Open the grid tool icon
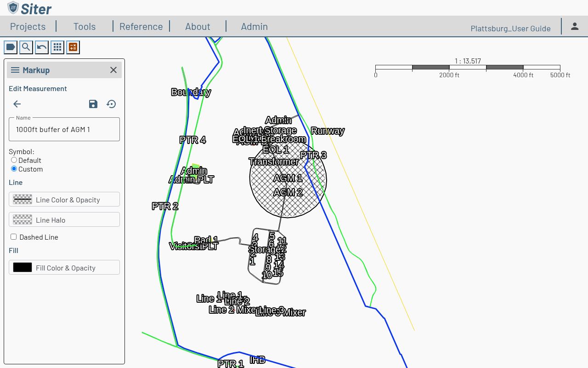 [57, 47]
